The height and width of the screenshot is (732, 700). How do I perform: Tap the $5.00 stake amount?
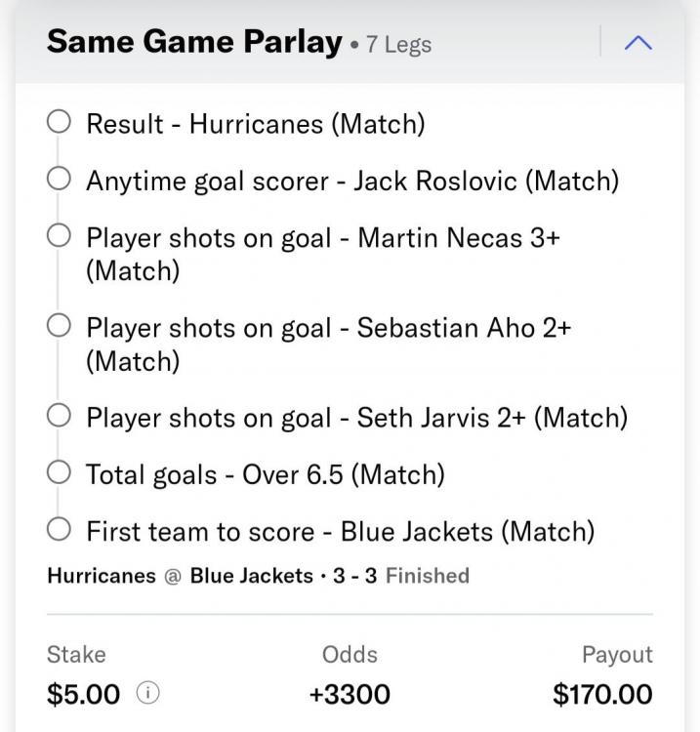84,694
